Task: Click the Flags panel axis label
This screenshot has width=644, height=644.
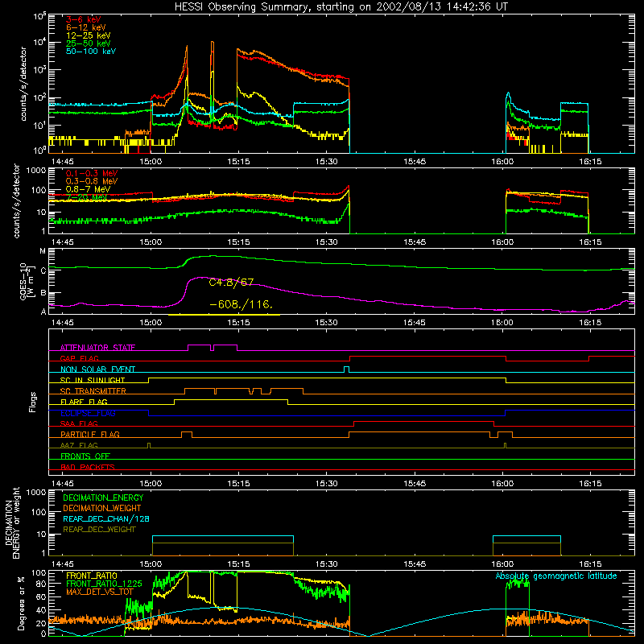Action: click(x=32, y=402)
